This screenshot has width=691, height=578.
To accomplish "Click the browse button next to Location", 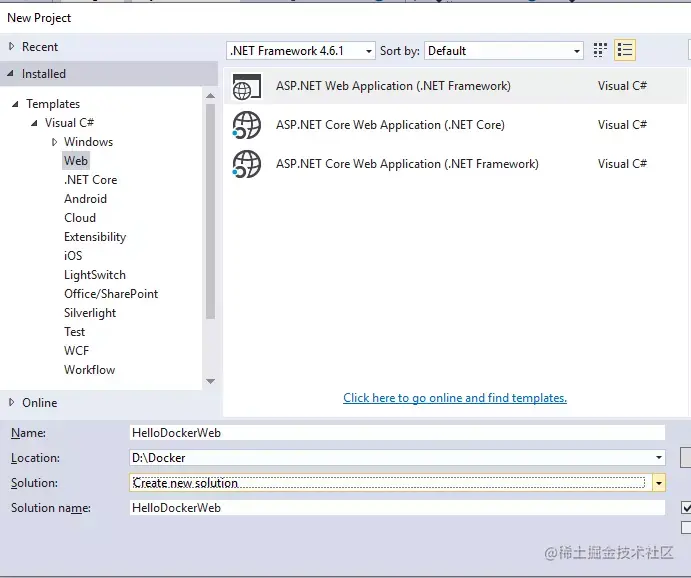I will 686,457.
